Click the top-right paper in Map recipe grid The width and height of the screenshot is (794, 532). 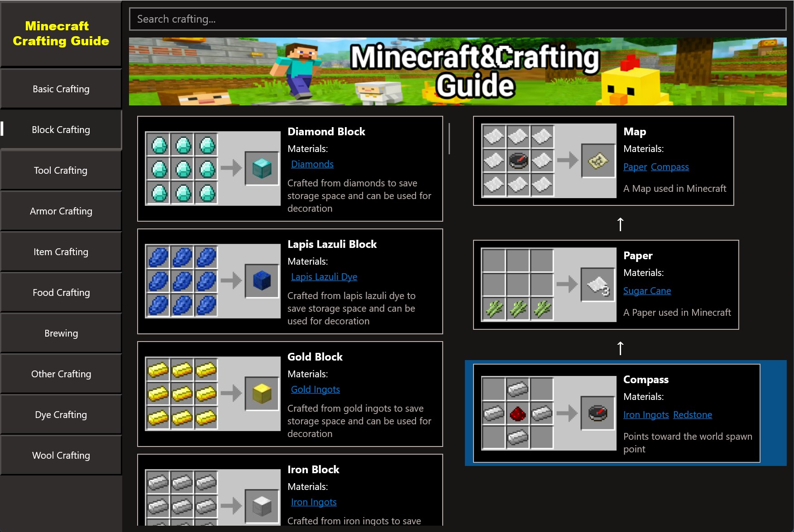click(x=542, y=136)
